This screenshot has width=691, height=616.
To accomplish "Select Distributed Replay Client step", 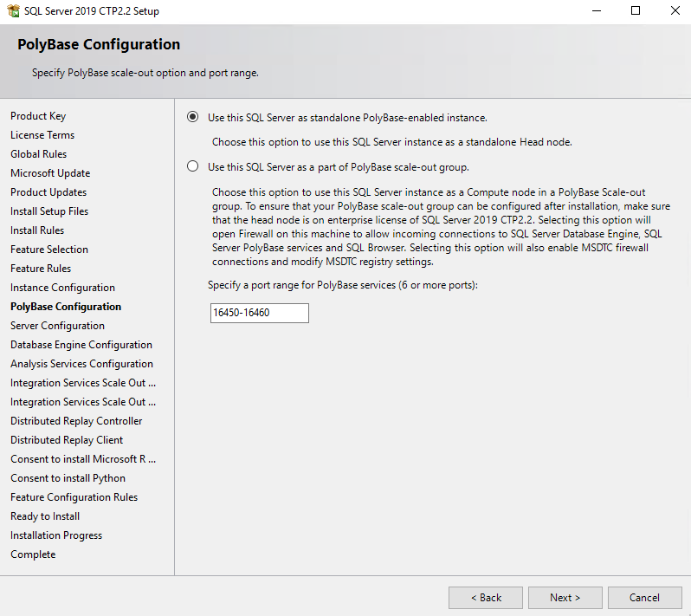I will click(x=67, y=439).
